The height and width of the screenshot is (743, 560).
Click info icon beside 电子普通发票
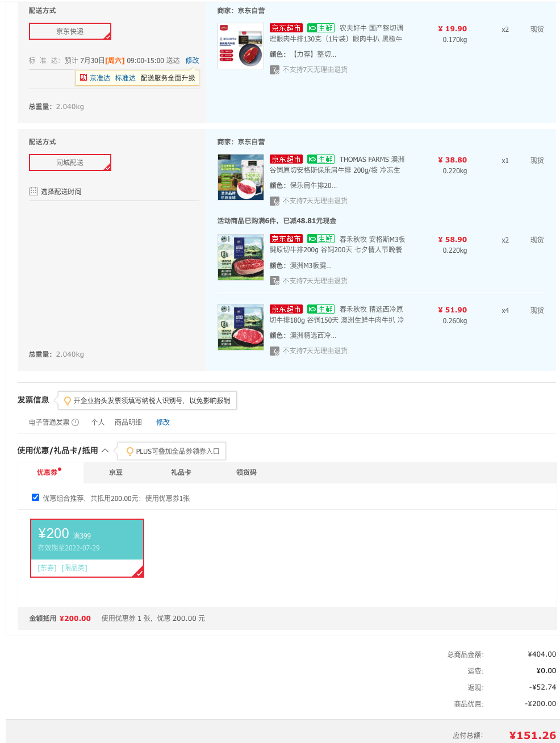tap(76, 422)
